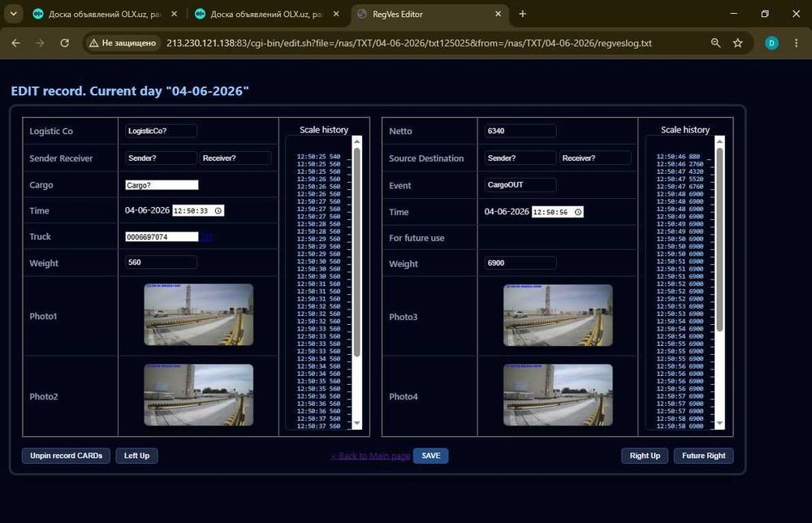812x523 pixels.
Task: Click the Future Right button
Action: click(703, 456)
